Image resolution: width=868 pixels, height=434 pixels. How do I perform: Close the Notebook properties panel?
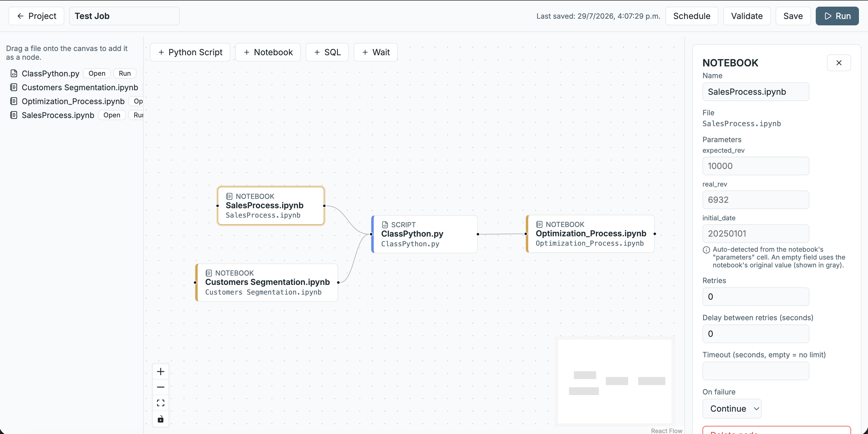point(839,63)
